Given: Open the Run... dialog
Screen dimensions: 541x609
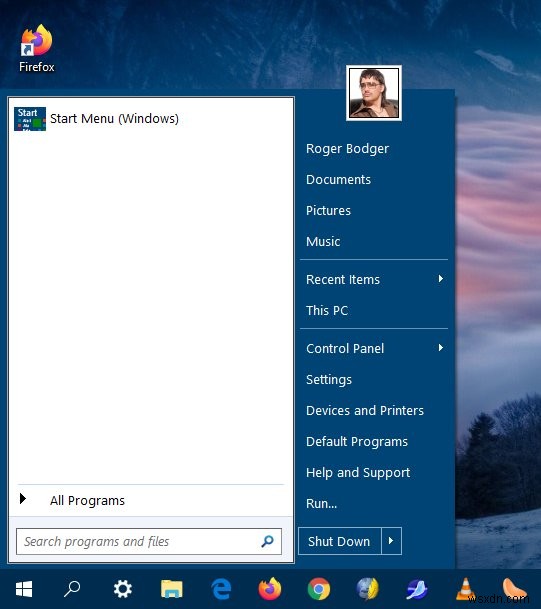Looking at the screenshot, I should click(x=322, y=504).
